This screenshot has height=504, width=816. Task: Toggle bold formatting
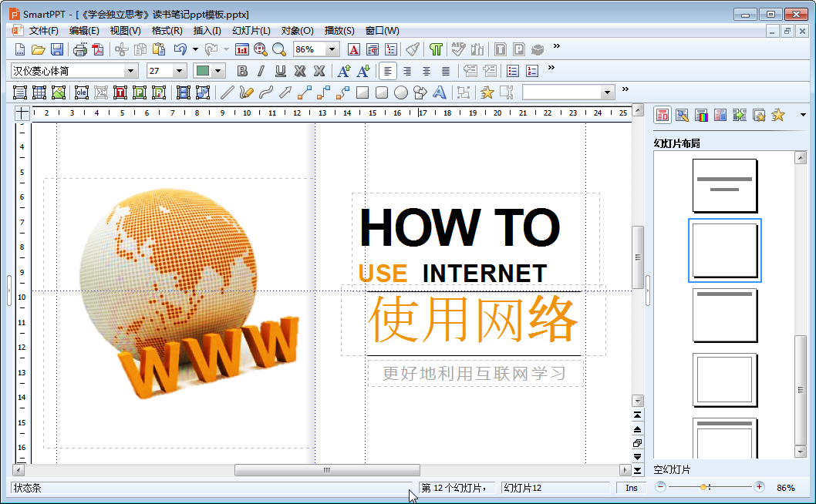[x=242, y=71]
